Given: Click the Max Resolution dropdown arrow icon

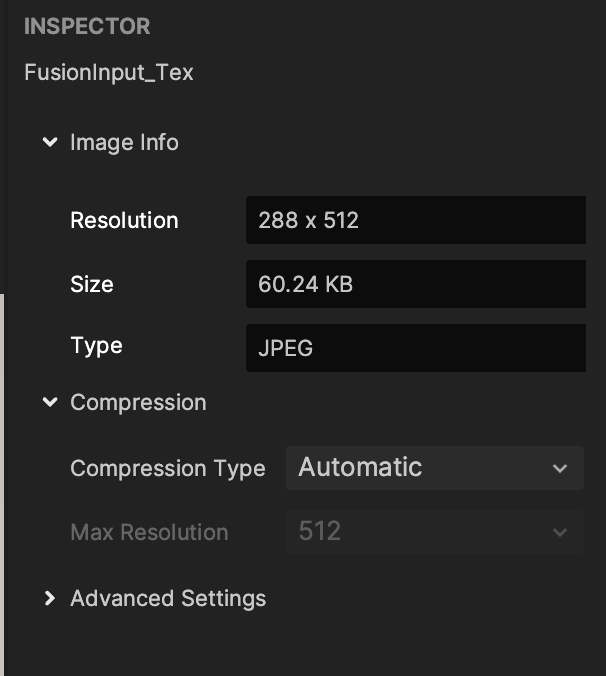Looking at the screenshot, I should click(560, 533).
